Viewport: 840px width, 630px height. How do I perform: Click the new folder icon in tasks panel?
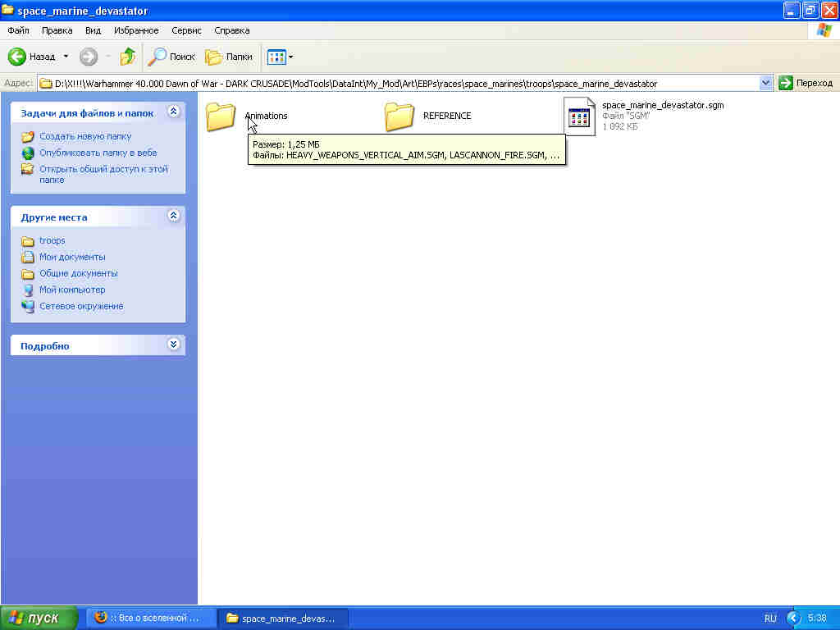(28, 137)
